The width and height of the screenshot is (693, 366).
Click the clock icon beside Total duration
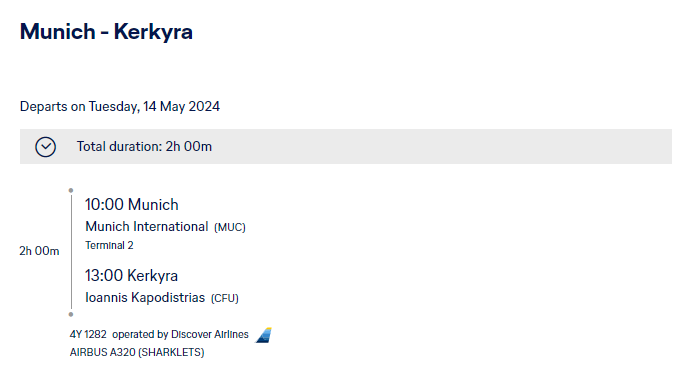point(46,147)
